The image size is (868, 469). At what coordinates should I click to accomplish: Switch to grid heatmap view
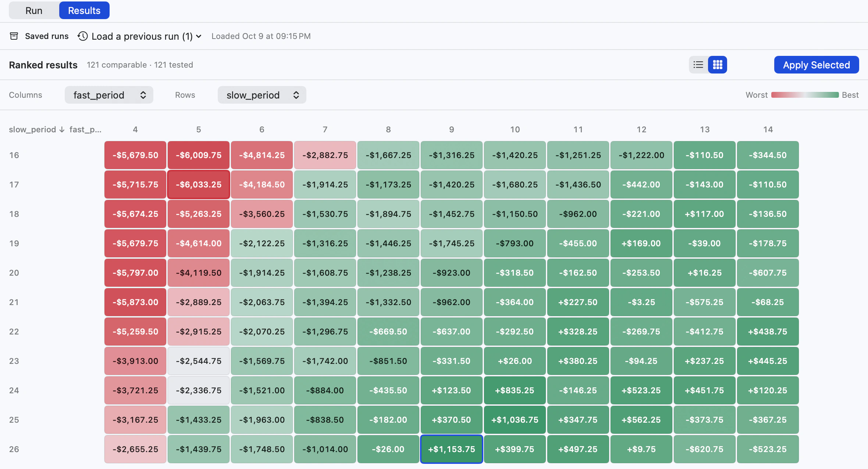[x=718, y=65]
